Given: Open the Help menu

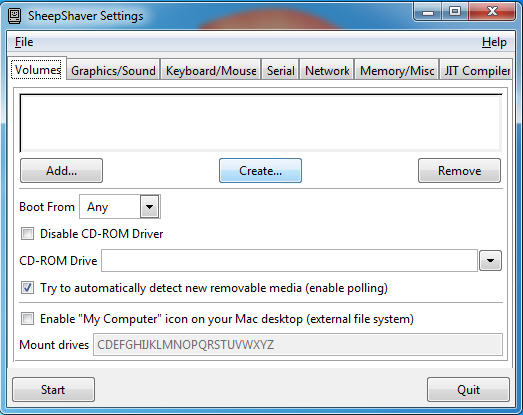Looking at the screenshot, I should [494, 42].
